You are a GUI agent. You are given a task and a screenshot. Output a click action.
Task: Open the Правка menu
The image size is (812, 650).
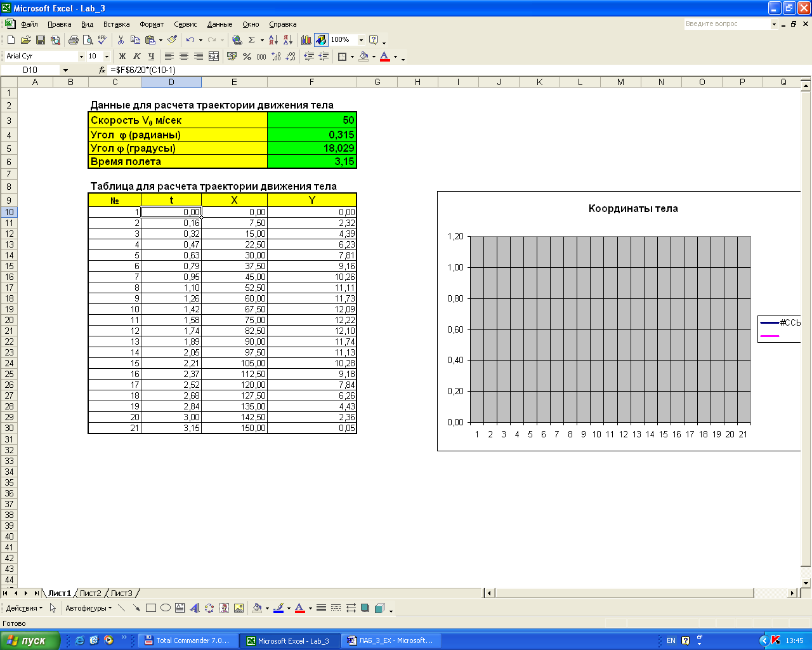[x=60, y=24]
